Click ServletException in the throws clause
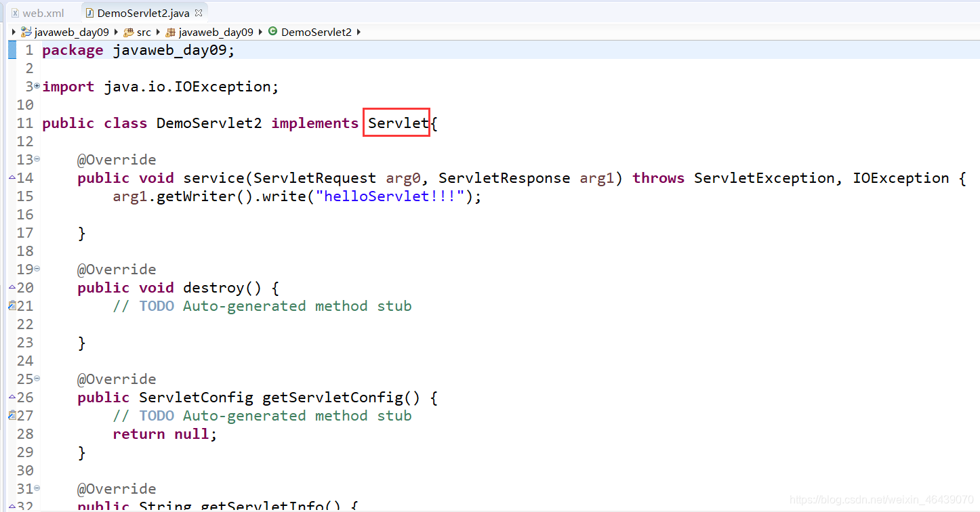Viewport: 980px width, 512px height. coord(764,178)
